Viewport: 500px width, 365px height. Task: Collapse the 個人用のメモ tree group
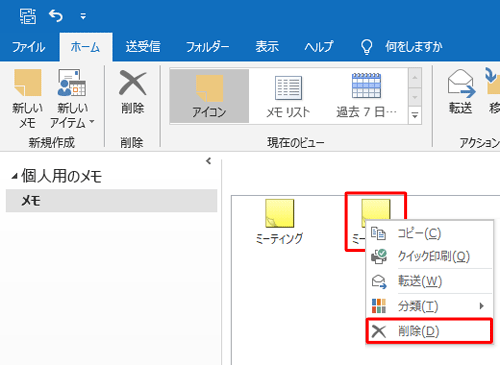click(x=15, y=176)
